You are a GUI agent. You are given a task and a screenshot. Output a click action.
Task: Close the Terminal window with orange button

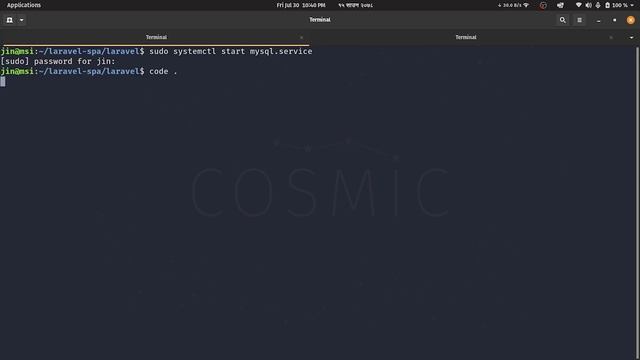tap(631, 20)
